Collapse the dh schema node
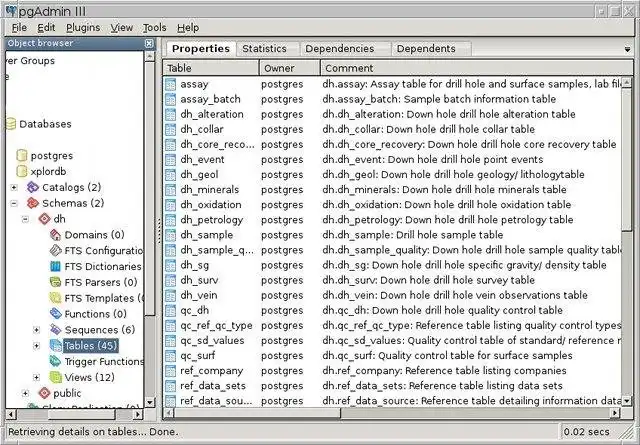 coord(25,219)
